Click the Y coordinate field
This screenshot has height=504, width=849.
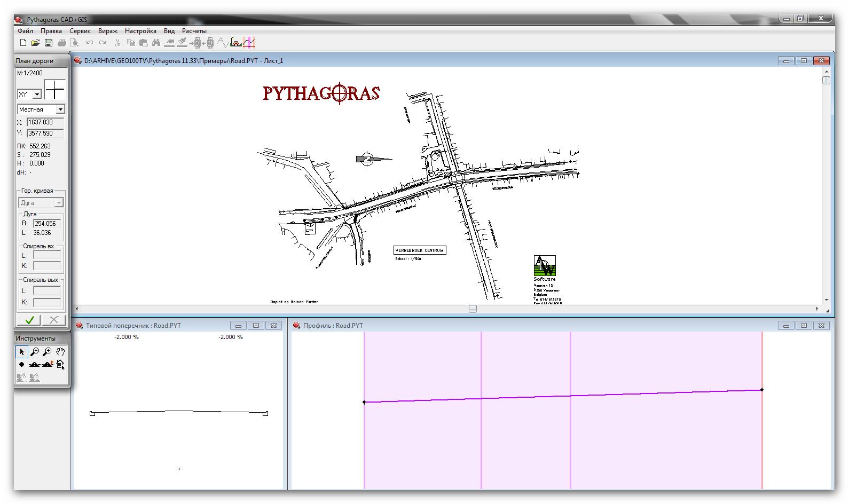45,133
